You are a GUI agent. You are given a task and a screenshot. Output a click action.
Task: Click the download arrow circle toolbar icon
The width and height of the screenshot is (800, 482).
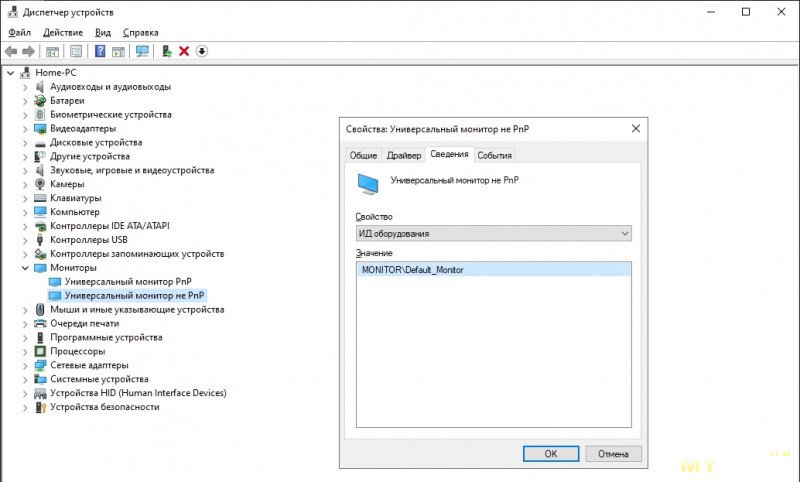[x=202, y=51]
